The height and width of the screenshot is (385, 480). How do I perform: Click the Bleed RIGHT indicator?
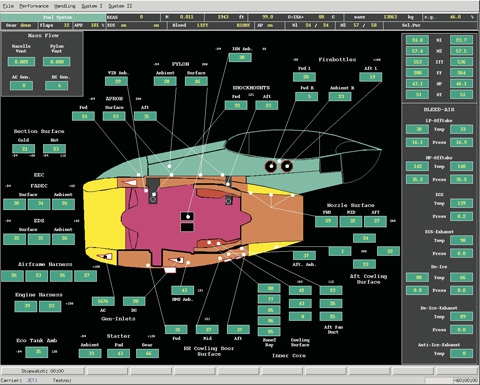(243, 25)
